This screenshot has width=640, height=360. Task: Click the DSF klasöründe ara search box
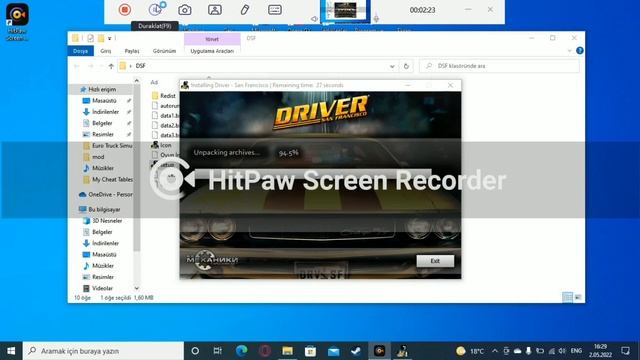pos(499,66)
